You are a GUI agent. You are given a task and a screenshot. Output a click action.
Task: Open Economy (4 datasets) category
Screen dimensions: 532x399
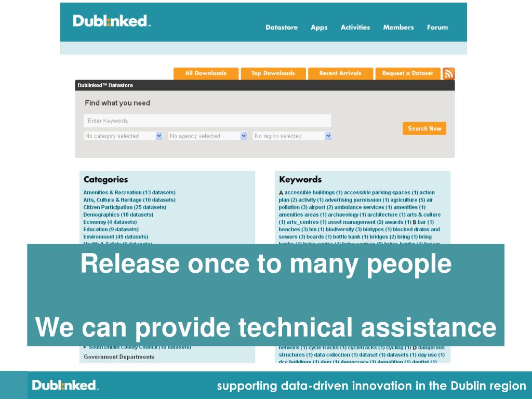tap(110, 222)
